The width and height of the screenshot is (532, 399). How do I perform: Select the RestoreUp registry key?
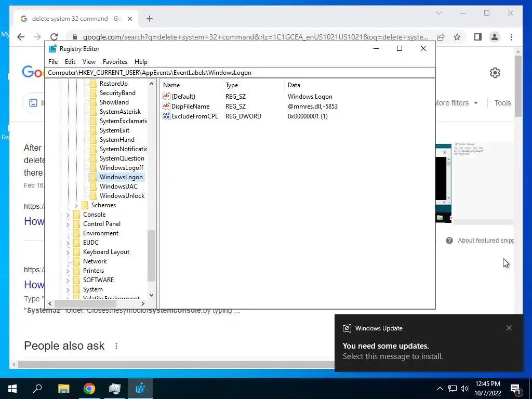113,84
